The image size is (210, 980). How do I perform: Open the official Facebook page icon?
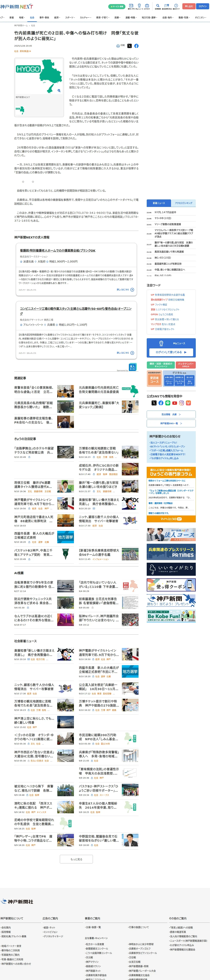161,403
